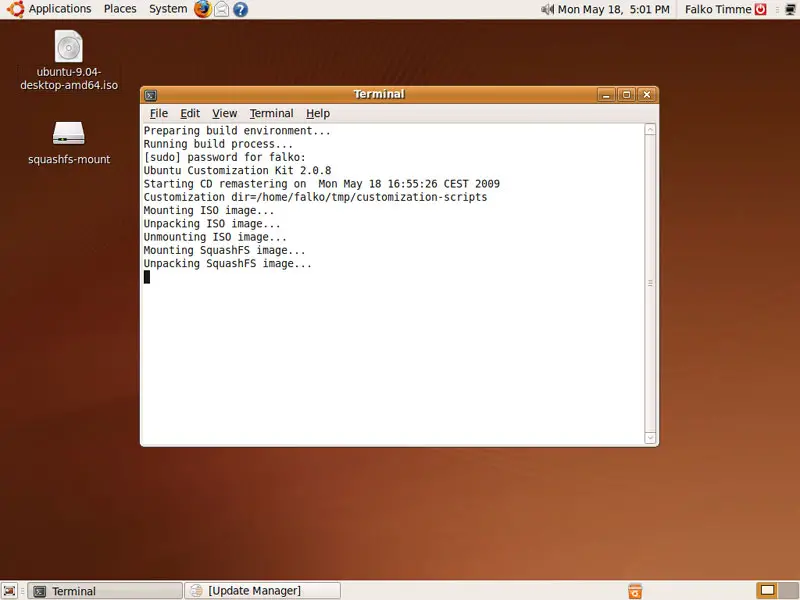Click the 'Customization dir=' path line
Viewport: 800px width, 600px height.
pos(315,197)
